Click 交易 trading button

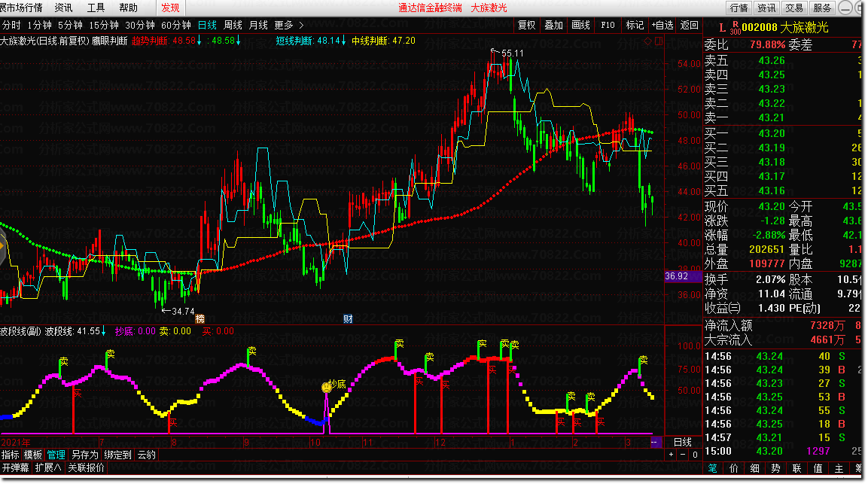[x=794, y=8]
